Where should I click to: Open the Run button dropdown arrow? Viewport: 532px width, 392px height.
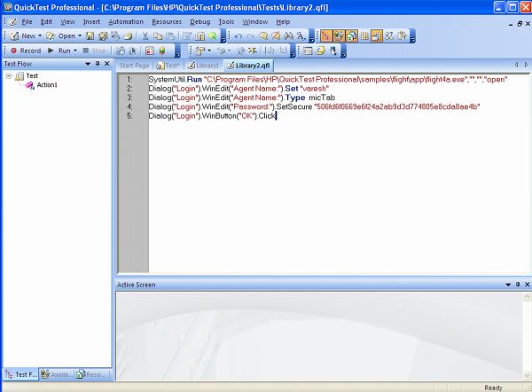[x=75, y=51]
